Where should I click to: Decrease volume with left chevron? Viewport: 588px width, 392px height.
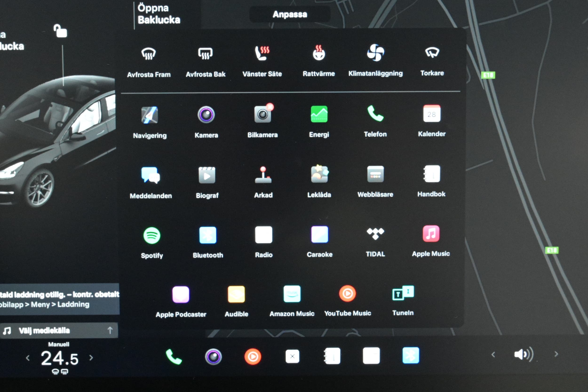pos(493,355)
